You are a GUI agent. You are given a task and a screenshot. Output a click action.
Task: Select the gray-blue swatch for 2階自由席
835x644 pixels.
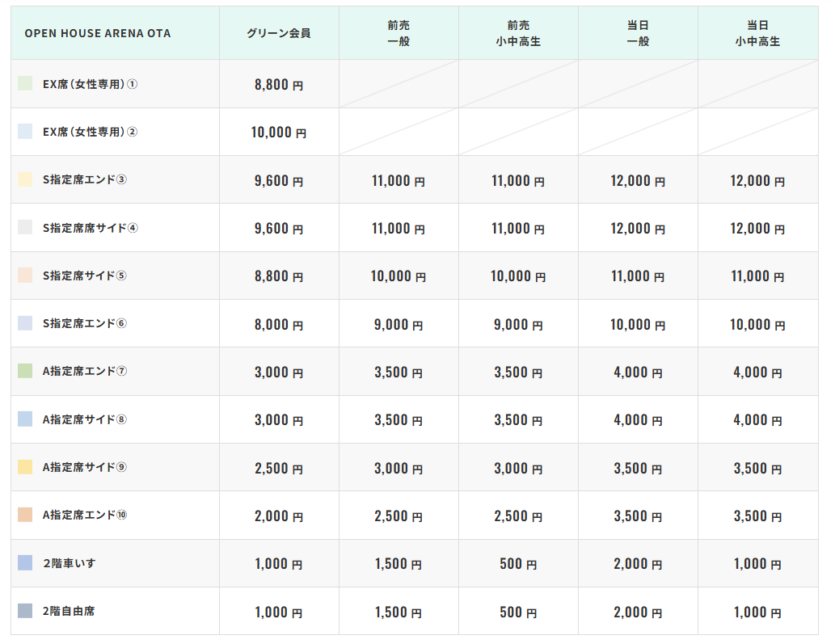click(25, 611)
